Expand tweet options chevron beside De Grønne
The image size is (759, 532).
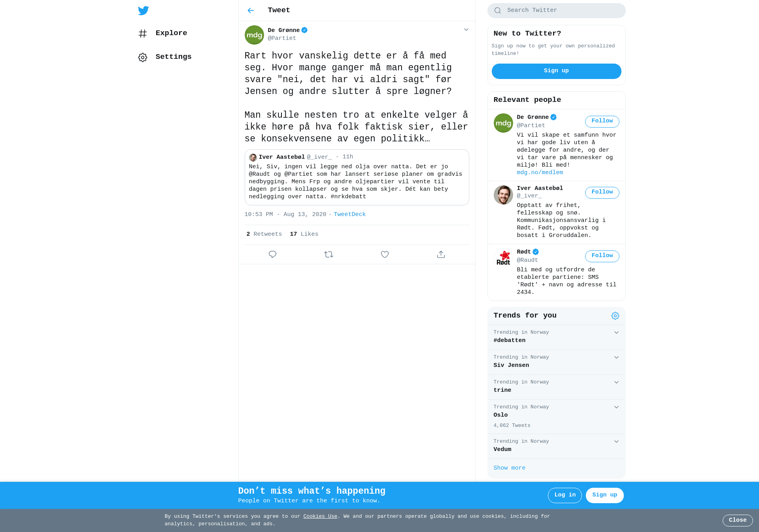point(466,30)
